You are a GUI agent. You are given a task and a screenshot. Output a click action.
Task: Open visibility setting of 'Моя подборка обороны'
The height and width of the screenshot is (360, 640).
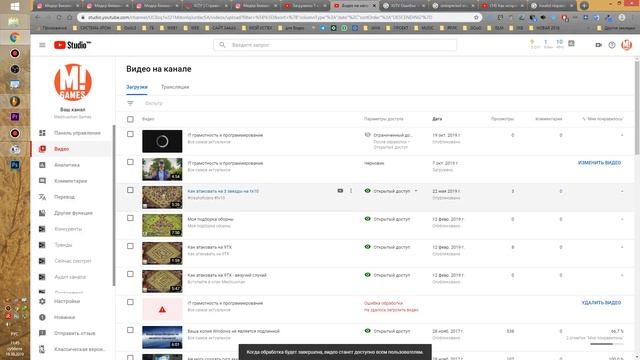click(387, 219)
